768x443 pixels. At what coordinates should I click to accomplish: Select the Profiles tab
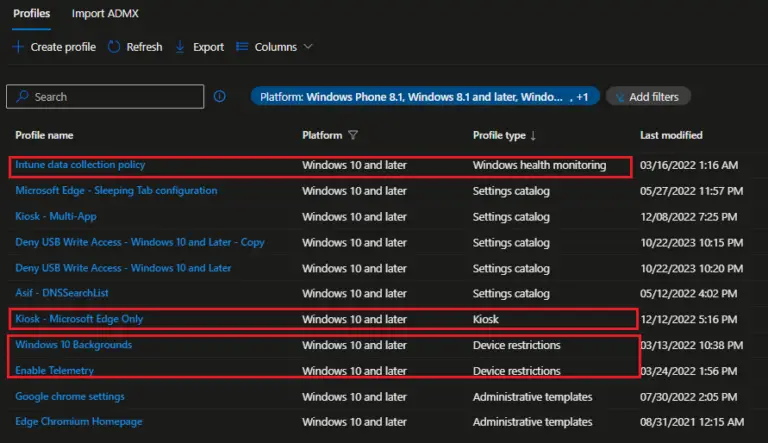pyautogui.click(x=32, y=13)
